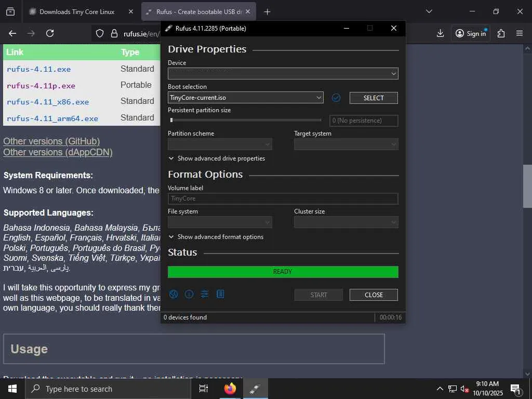Screen dimensions: 532x399
Task: Click the ISO checksum checkmark icon
Action: (336, 98)
